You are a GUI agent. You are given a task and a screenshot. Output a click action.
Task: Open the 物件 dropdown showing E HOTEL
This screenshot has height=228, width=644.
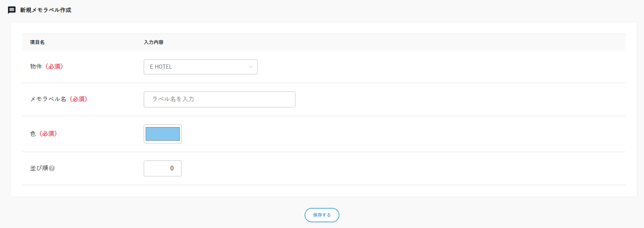pyautogui.click(x=200, y=67)
